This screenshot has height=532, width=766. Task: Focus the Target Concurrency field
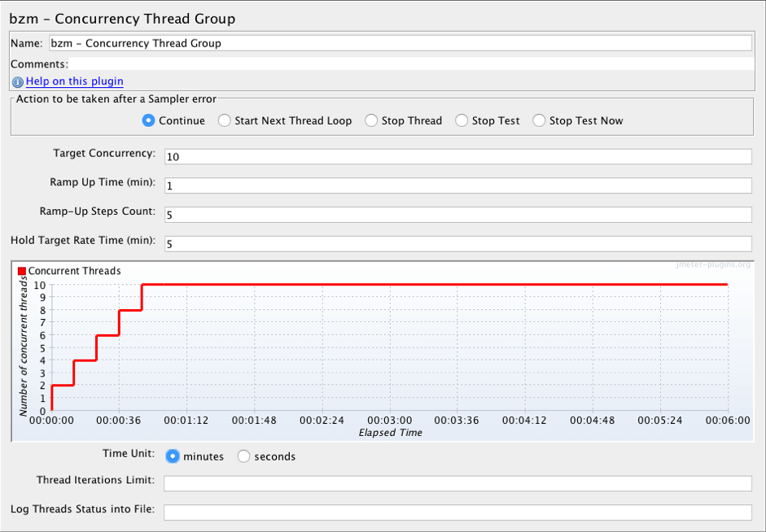click(457, 157)
